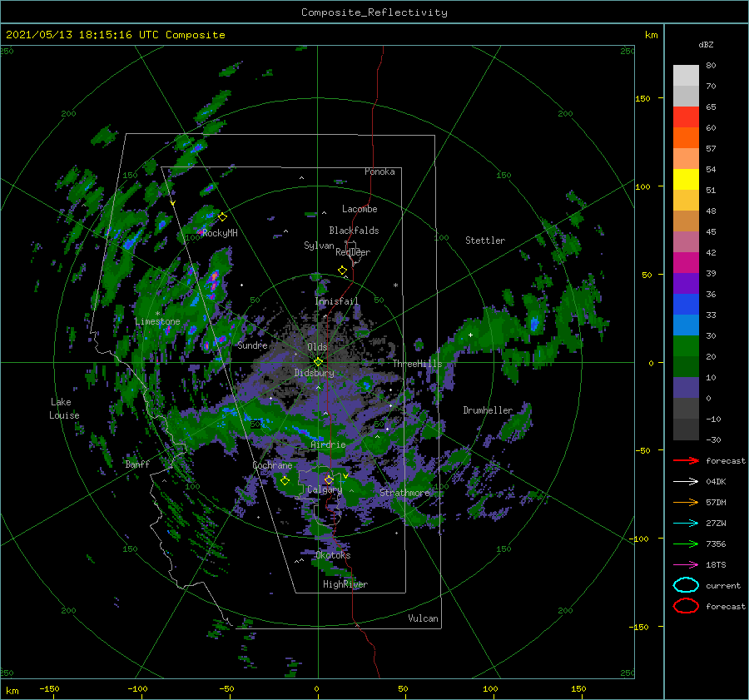Click the yellow diamond marker below RedDeer

click(342, 271)
